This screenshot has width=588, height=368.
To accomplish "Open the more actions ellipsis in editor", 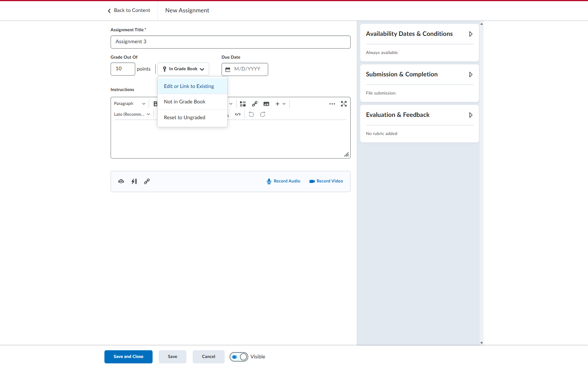I will click(332, 104).
